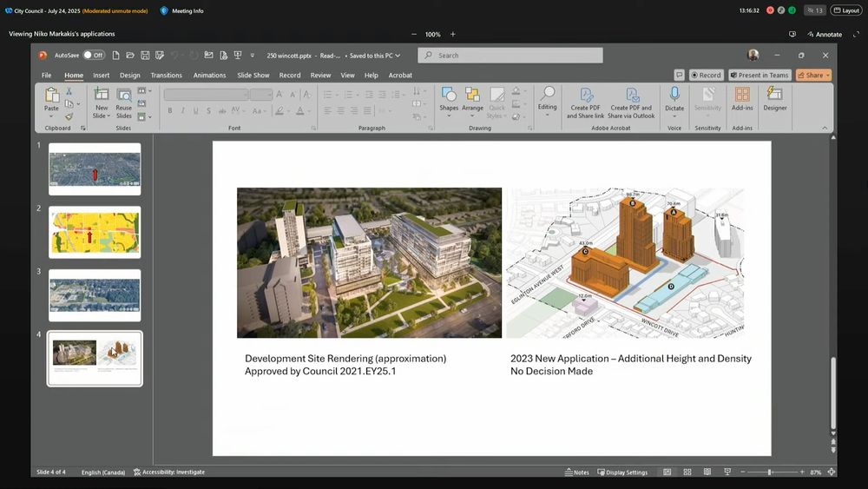
Task: Click zoom in plus in Webex viewer
Action: [453, 35]
